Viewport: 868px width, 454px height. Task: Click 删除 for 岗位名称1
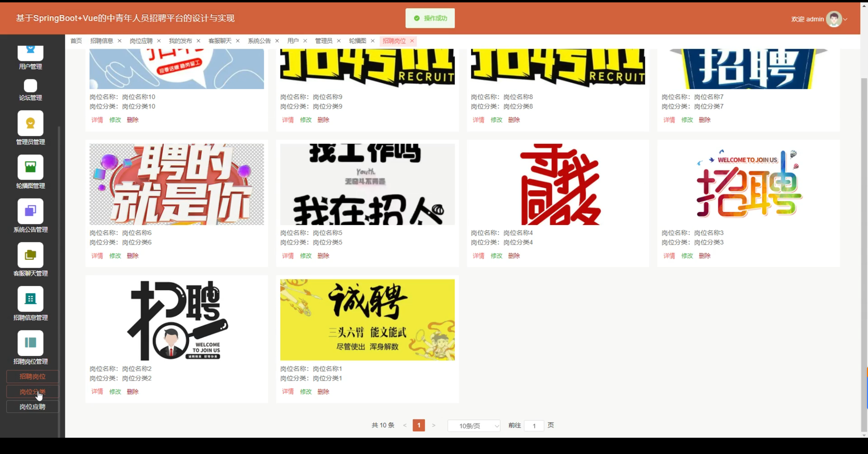pos(323,392)
